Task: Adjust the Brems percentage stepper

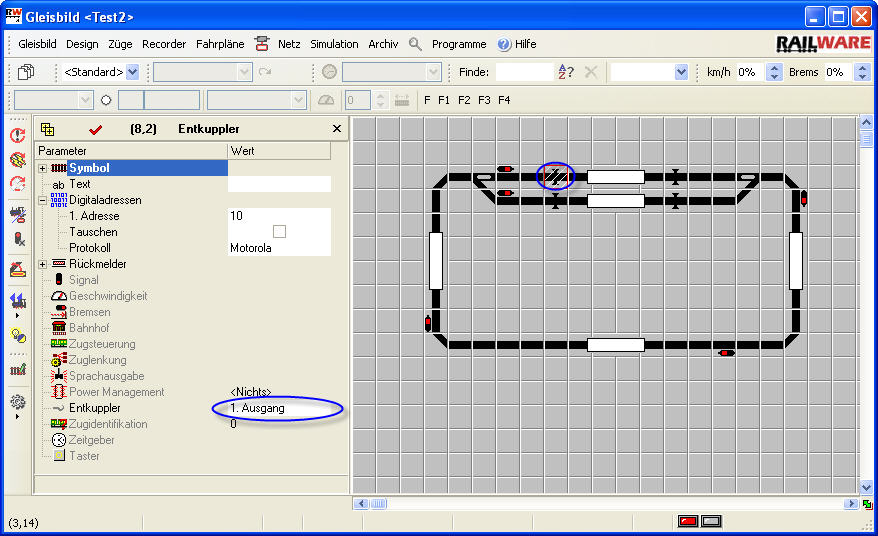Action: (862, 72)
